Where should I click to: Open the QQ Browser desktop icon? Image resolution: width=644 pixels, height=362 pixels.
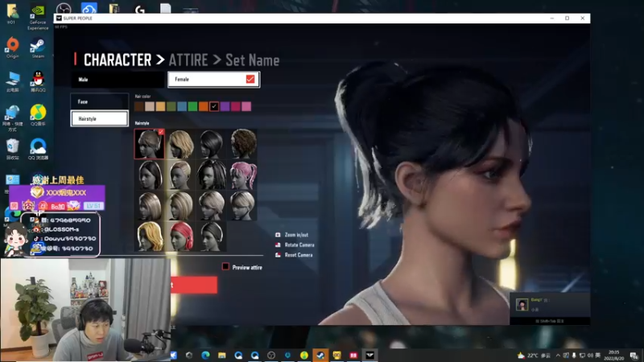pos(38,149)
